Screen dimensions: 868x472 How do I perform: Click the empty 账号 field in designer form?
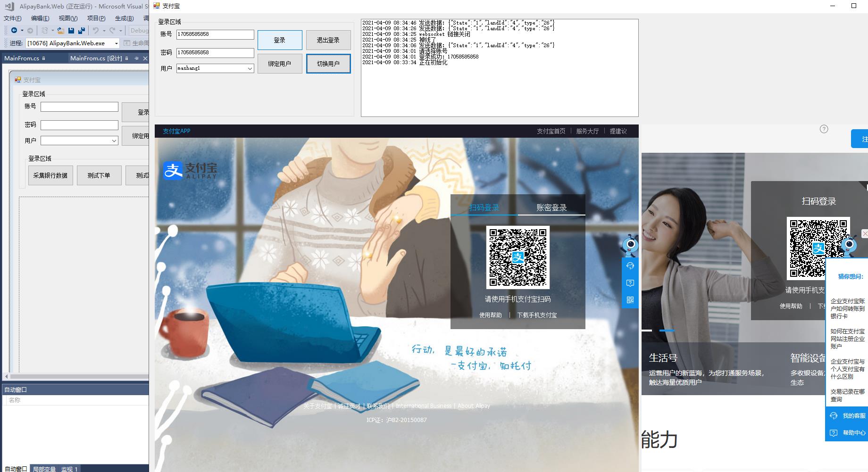pos(79,107)
